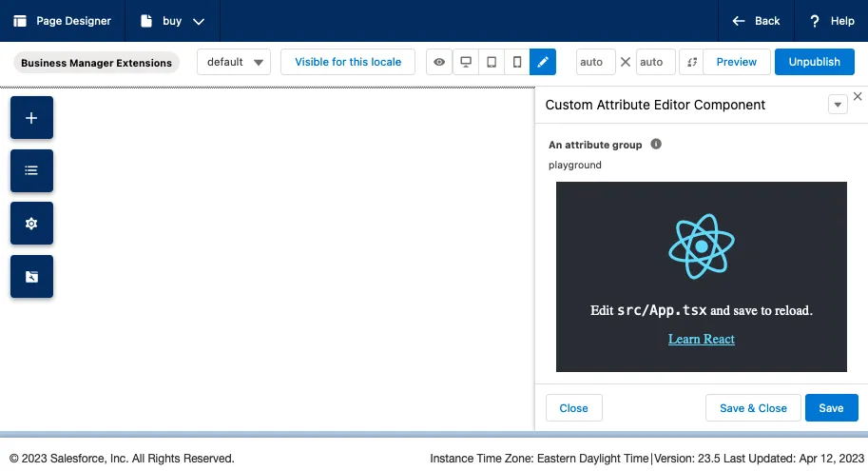This screenshot has width=868, height=471.
Task: Open the page structure list icon
Action: click(31, 171)
